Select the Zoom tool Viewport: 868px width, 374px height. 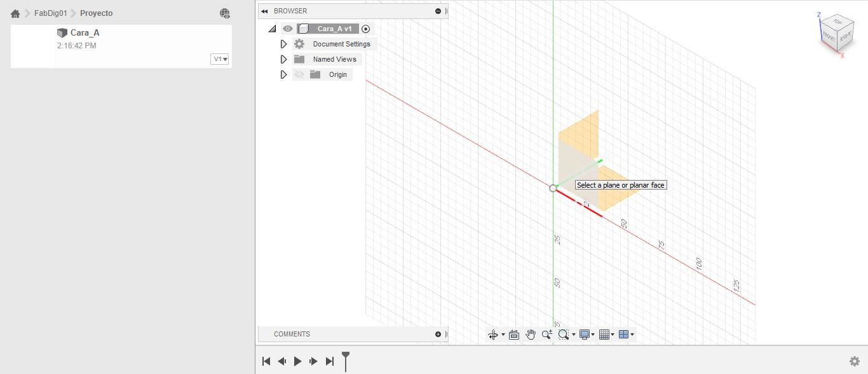547,335
